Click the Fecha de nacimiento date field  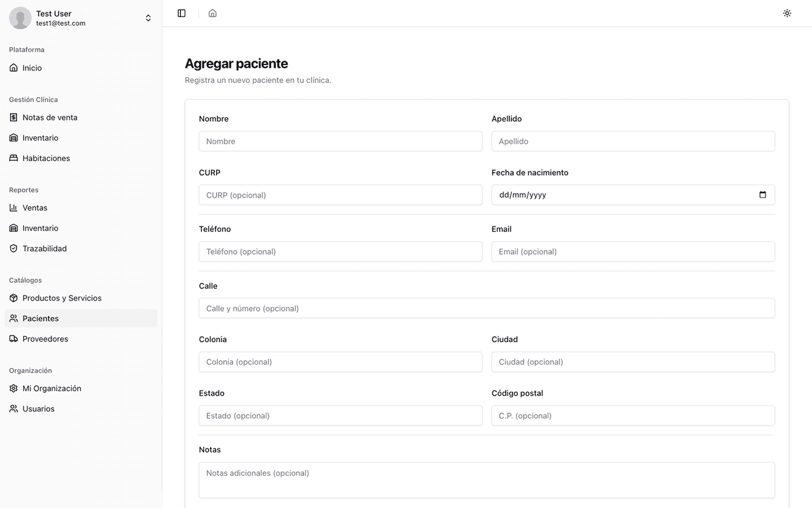click(x=620, y=195)
